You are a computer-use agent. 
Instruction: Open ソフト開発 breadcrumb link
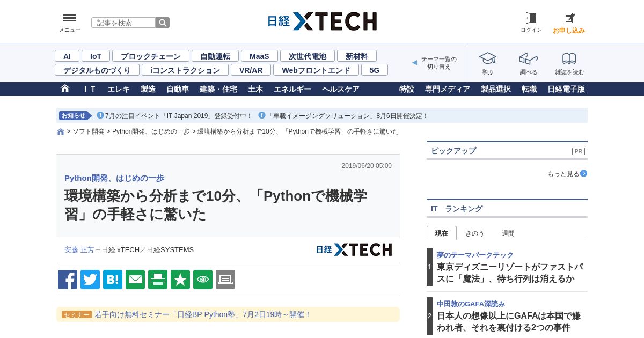(89, 131)
